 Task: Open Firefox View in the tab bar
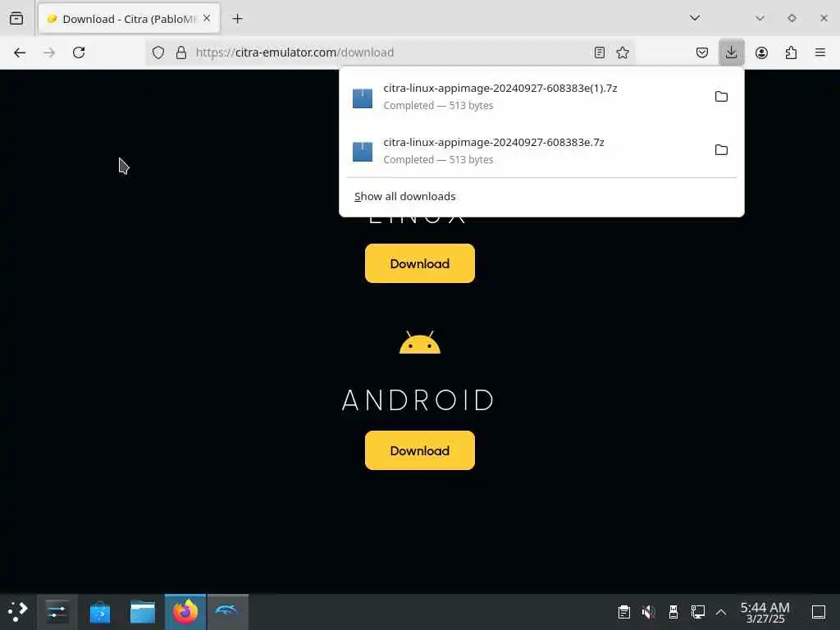pos(16,19)
